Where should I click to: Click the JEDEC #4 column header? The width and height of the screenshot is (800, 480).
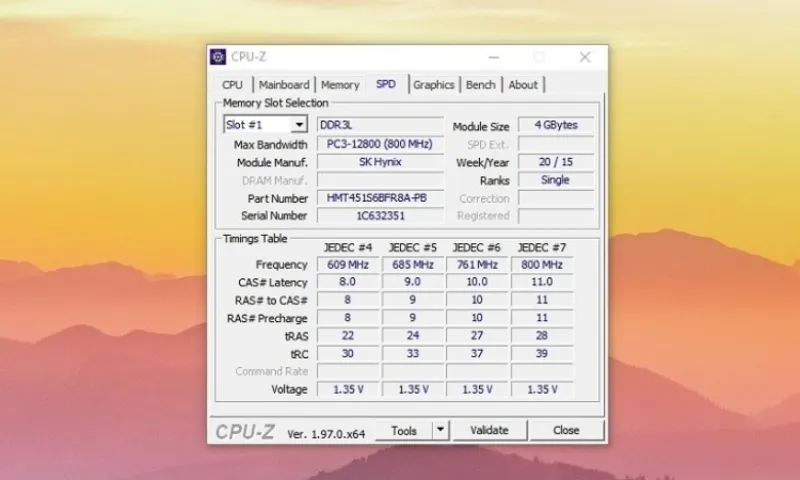(x=347, y=247)
